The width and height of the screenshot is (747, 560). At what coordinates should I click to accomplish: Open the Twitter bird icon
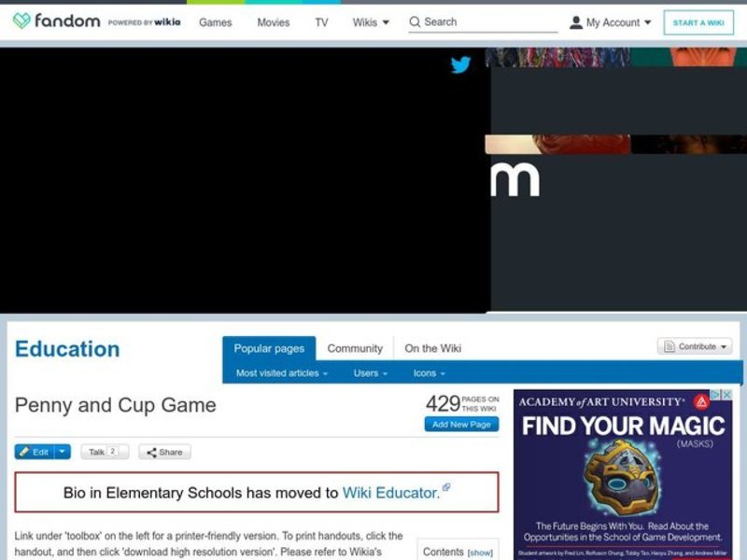pos(459,65)
